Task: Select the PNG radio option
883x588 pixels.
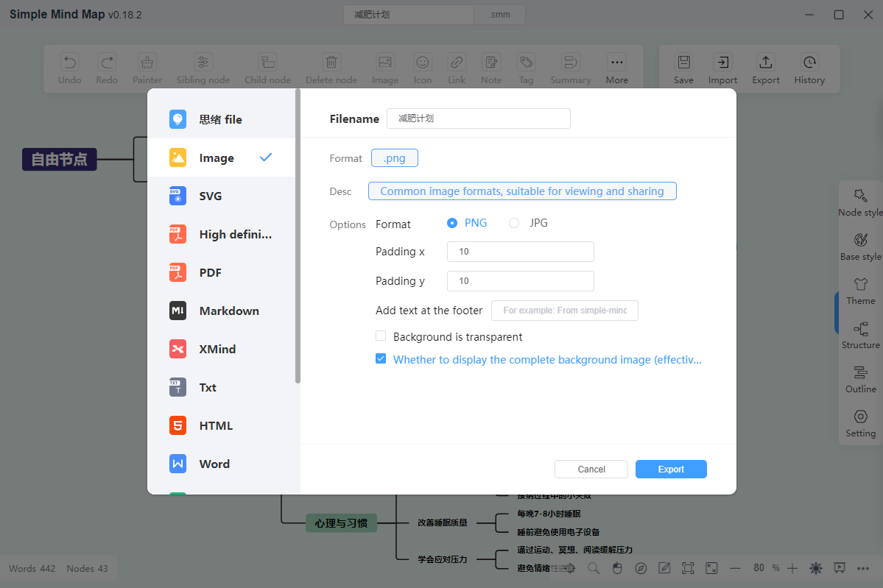Action: click(x=451, y=224)
